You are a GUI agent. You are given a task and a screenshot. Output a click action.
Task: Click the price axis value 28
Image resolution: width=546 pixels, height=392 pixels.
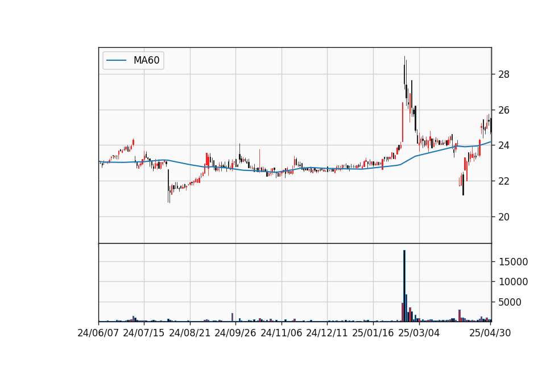(x=504, y=74)
